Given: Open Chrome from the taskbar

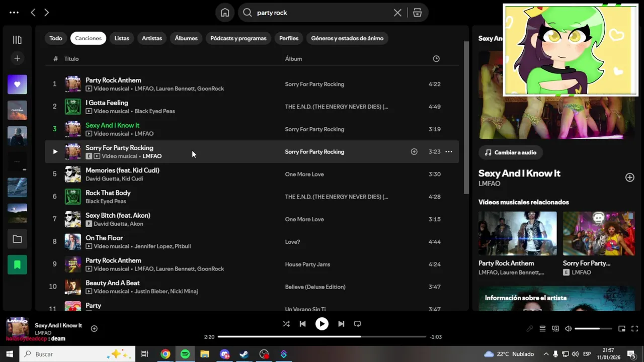Looking at the screenshot, I should pos(165,354).
